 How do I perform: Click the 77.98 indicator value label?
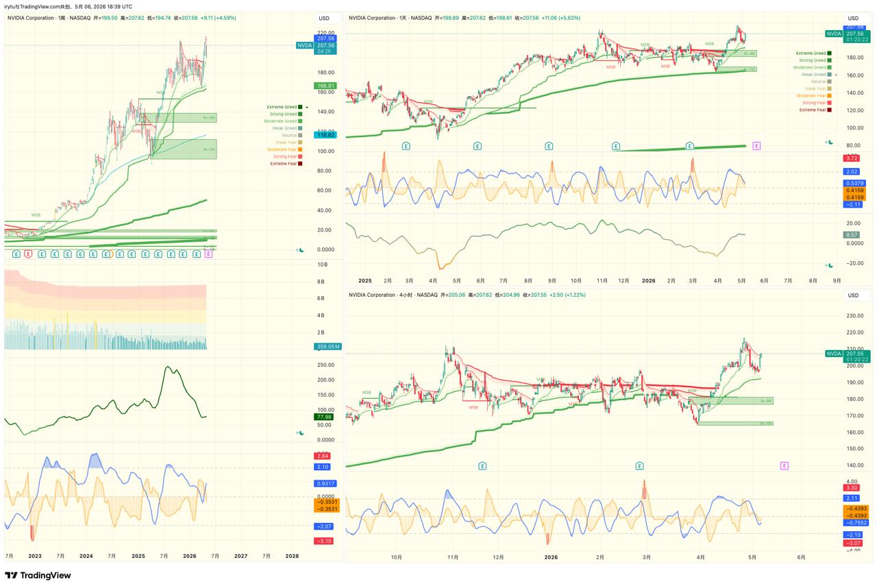click(x=323, y=417)
